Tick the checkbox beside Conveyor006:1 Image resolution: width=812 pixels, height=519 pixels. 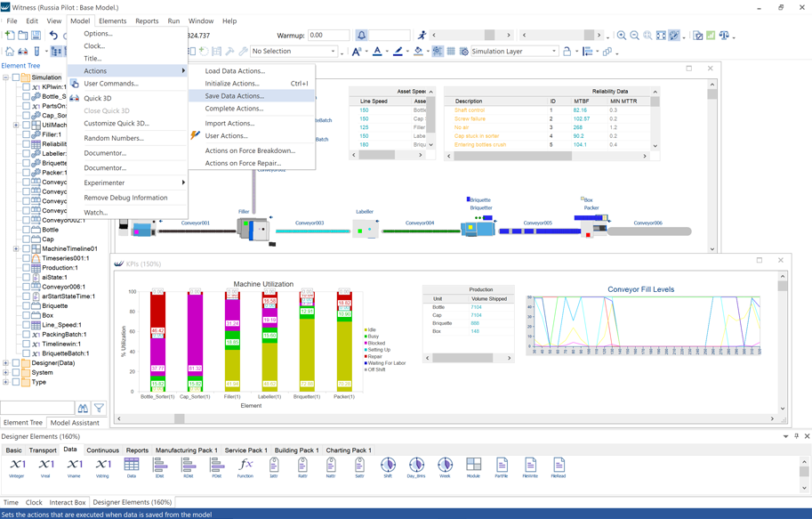coord(26,287)
